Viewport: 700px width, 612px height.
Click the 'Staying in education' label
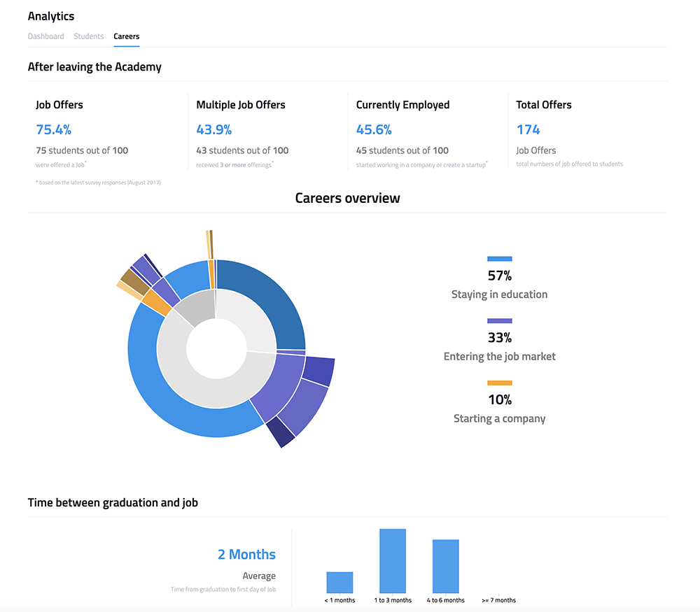tap(500, 294)
